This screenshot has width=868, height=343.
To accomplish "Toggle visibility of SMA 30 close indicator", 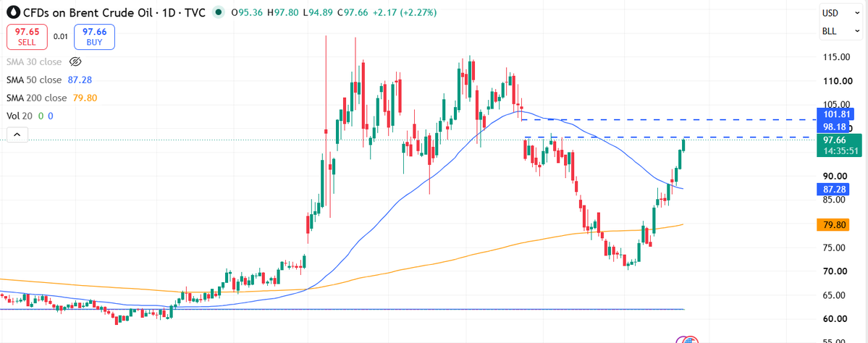I will click(x=76, y=62).
